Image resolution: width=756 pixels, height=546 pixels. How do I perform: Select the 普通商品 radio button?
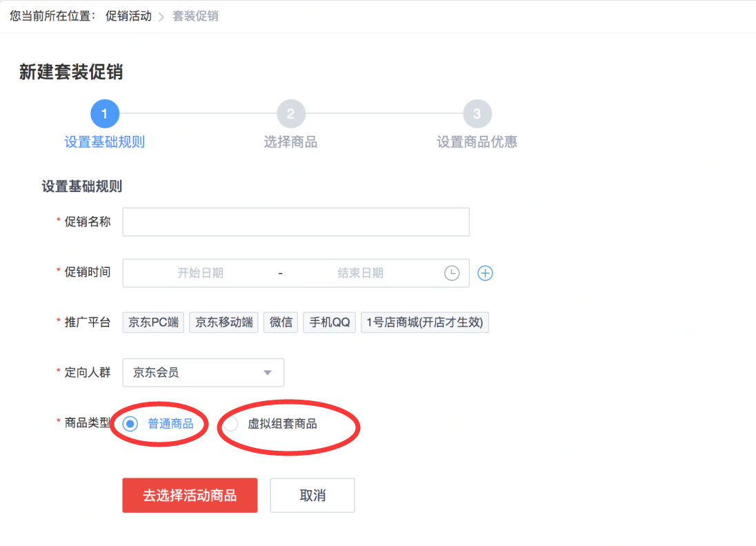point(130,424)
